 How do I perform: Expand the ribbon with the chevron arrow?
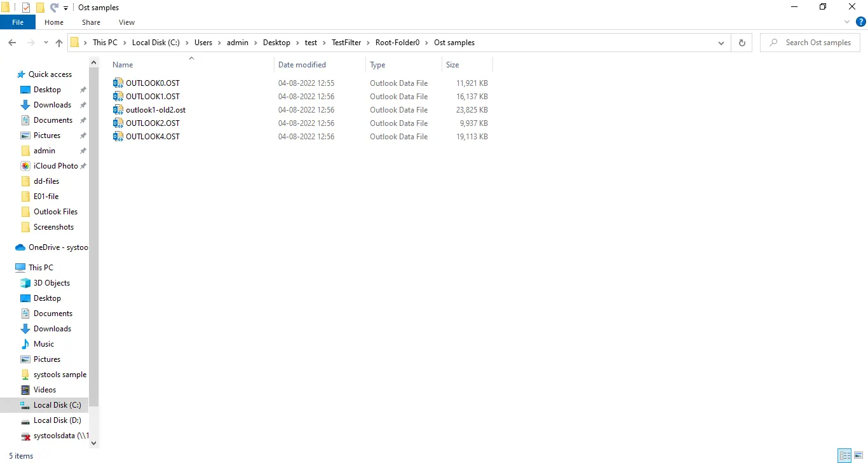(847, 22)
